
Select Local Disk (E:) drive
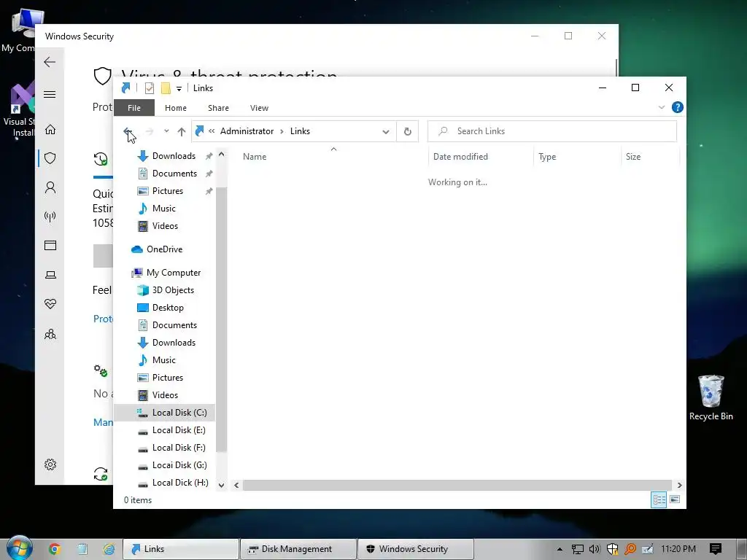point(171,430)
